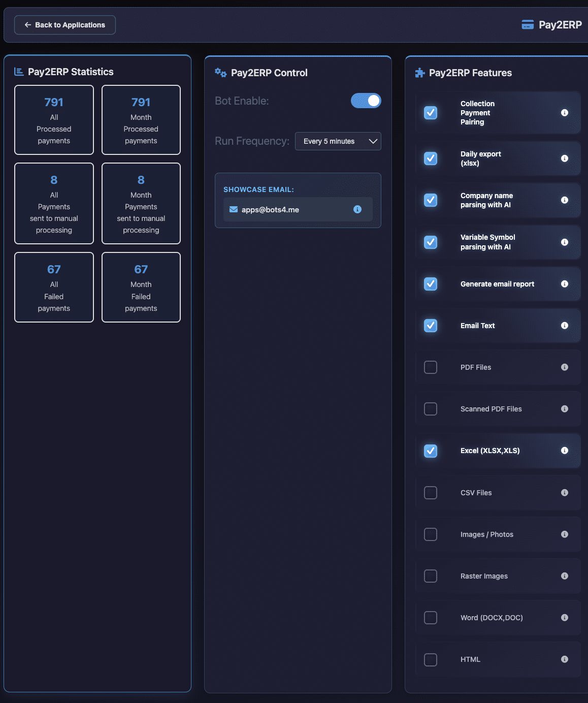Open Month Failed payments card

coord(141,287)
